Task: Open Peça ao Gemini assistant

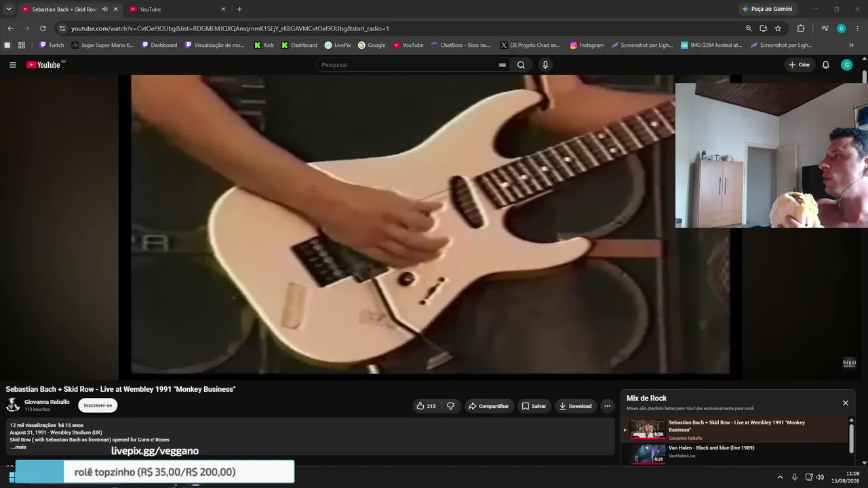Action: pyautogui.click(x=767, y=9)
